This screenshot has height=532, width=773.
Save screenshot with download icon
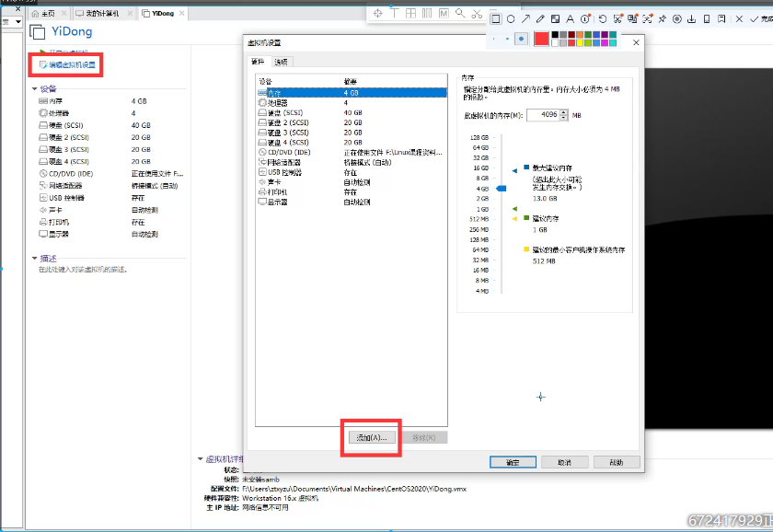click(692, 19)
